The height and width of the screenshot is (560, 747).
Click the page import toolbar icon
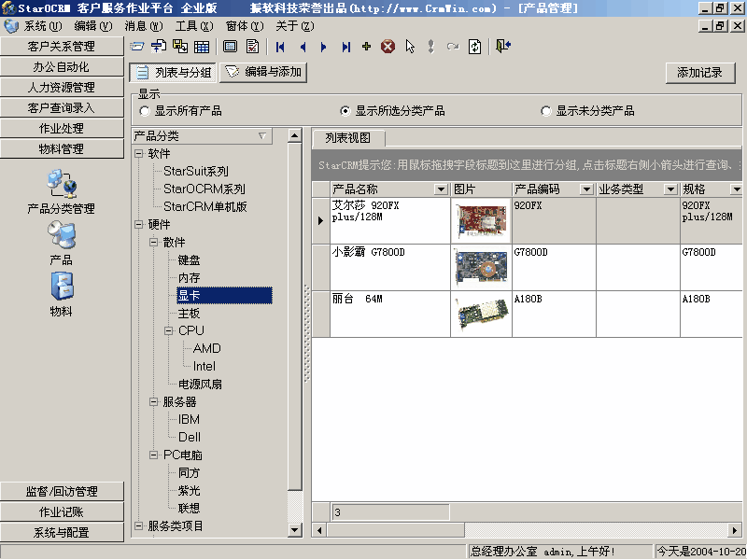(158, 47)
